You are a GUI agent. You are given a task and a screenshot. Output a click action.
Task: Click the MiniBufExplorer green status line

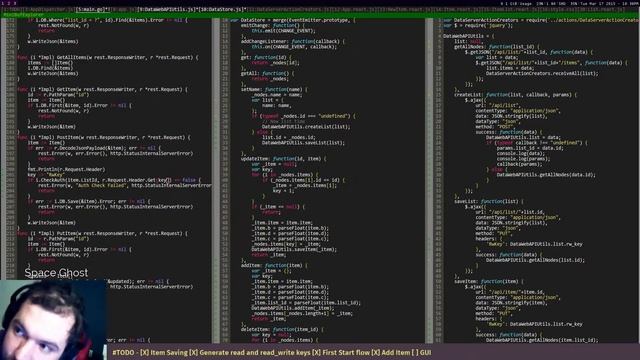pyautogui.click(x=320, y=15)
